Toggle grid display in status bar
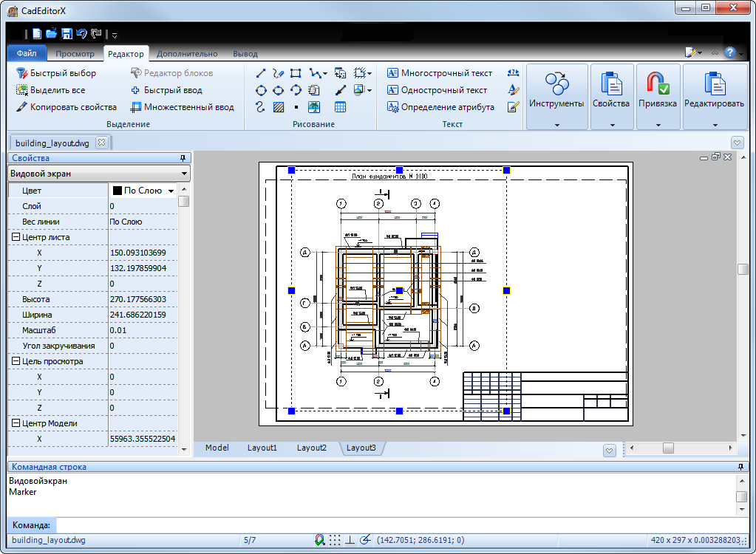This screenshot has height=554, width=756. (x=335, y=540)
